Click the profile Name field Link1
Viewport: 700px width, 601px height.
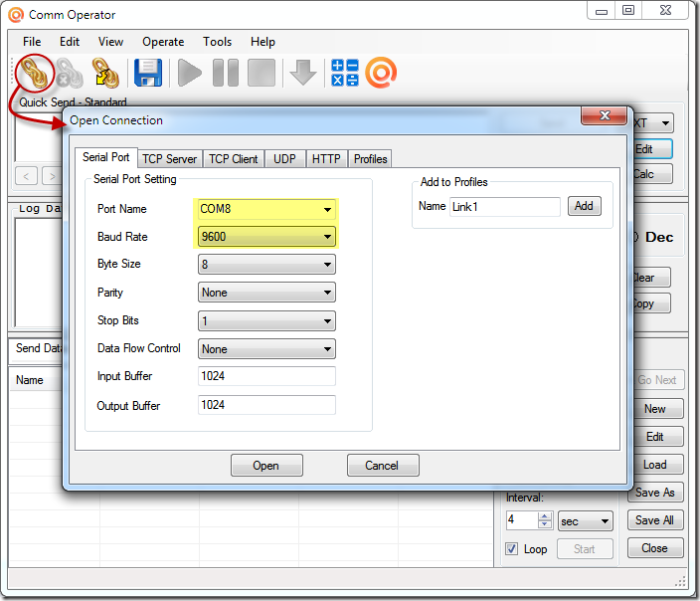tap(504, 207)
